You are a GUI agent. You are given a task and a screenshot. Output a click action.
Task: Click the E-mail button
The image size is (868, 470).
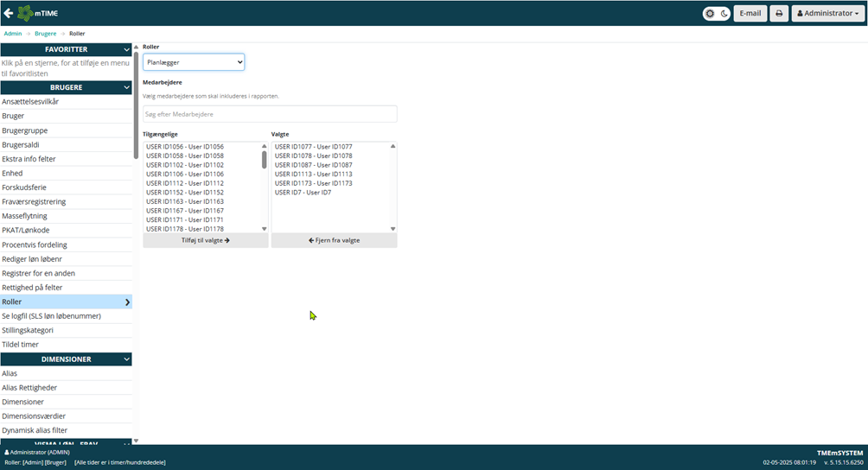click(x=750, y=14)
